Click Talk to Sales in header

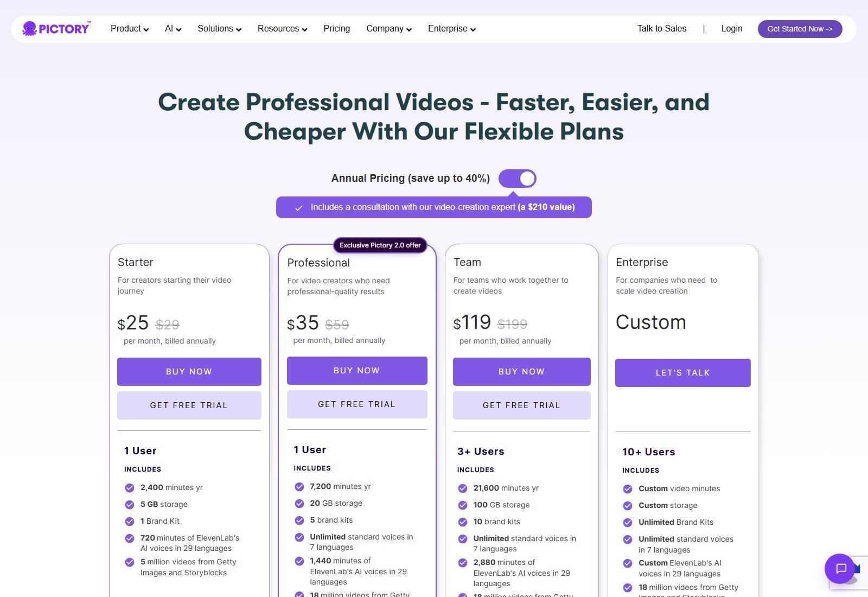(661, 29)
